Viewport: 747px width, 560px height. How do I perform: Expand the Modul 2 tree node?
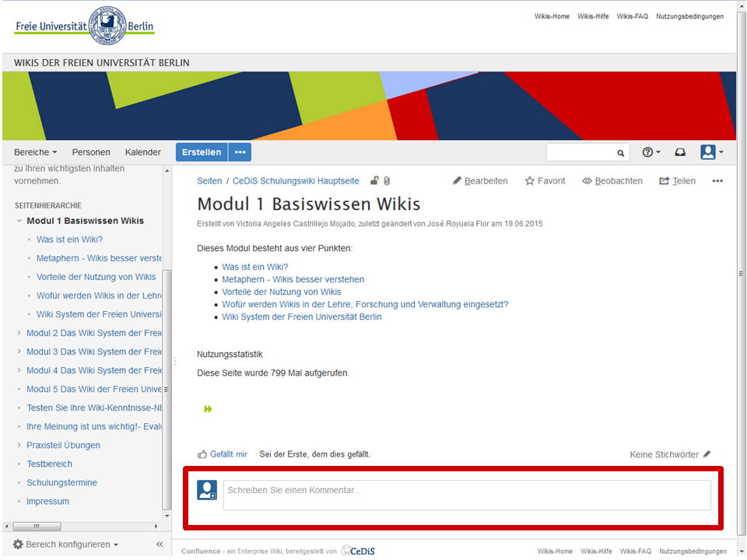coord(19,333)
